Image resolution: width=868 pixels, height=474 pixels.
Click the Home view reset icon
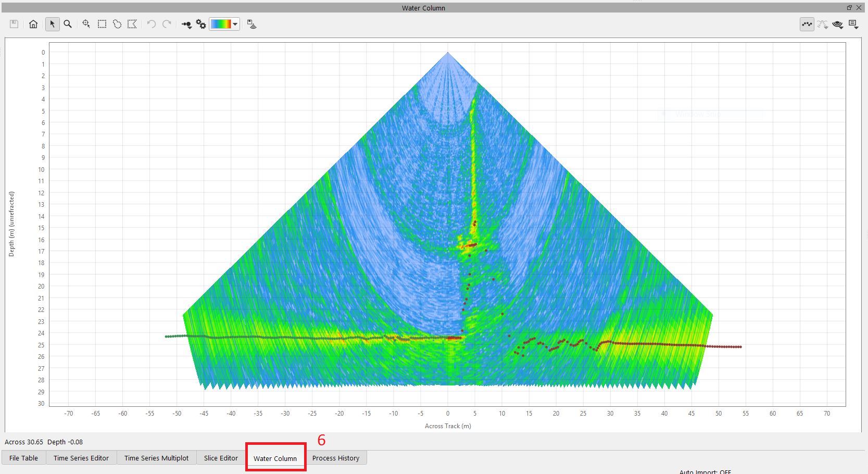pyautogui.click(x=33, y=24)
